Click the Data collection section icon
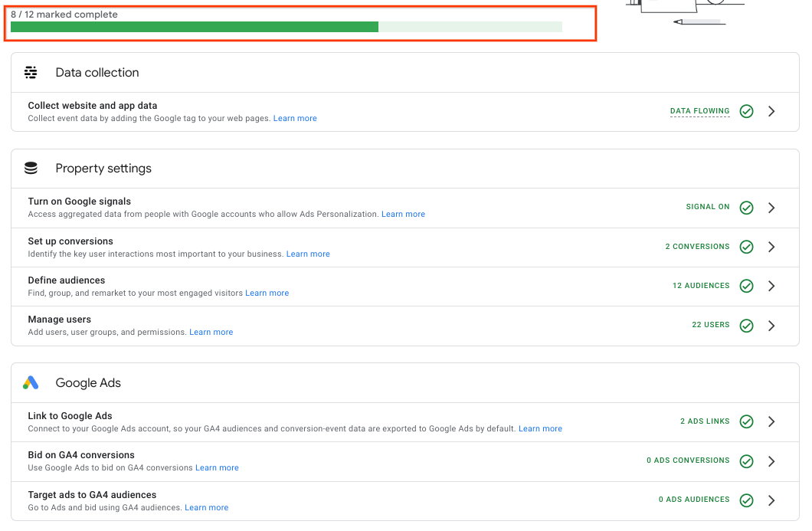The image size is (812, 531). [31, 73]
